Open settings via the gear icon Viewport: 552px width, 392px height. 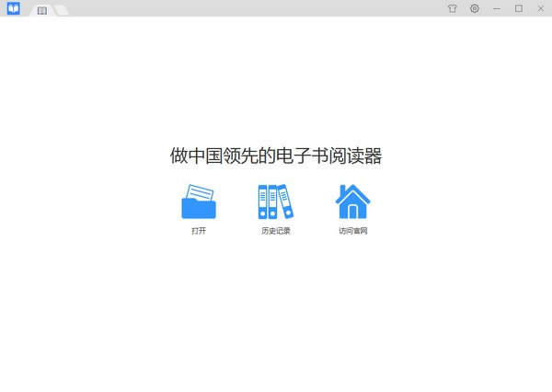point(475,8)
